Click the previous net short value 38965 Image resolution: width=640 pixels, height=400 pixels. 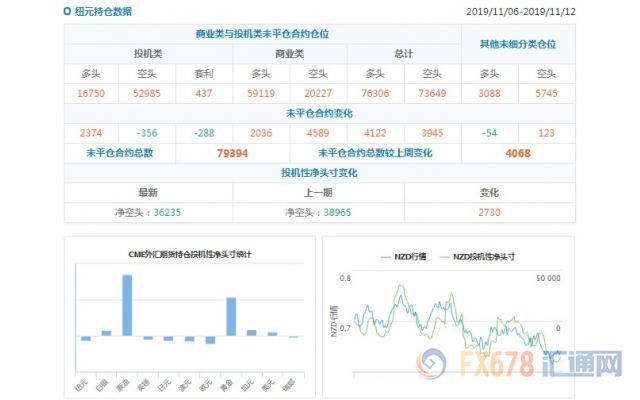tap(337, 213)
